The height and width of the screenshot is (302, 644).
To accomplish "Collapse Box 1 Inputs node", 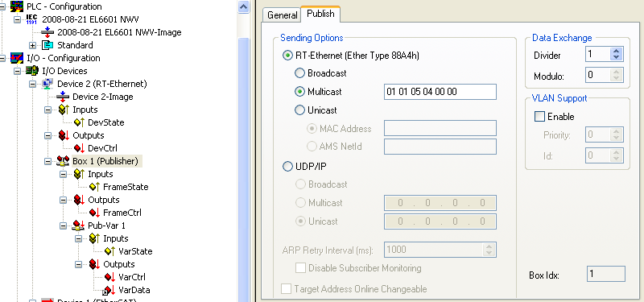I will coord(64,174).
